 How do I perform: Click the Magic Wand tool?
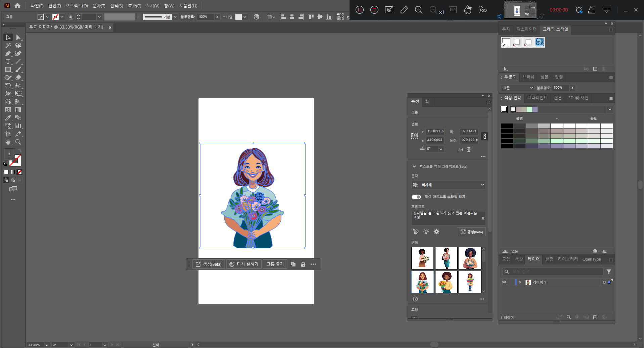click(x=8, y=46)
